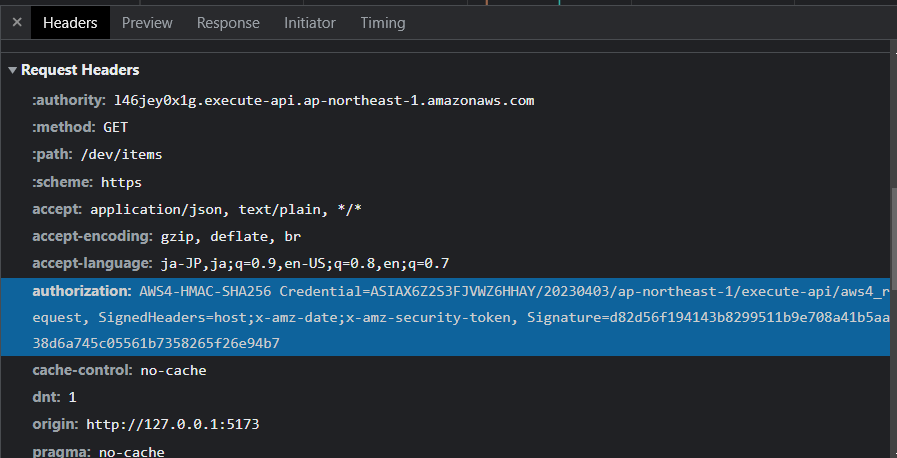Select the accept header row

tap(196, 209)
